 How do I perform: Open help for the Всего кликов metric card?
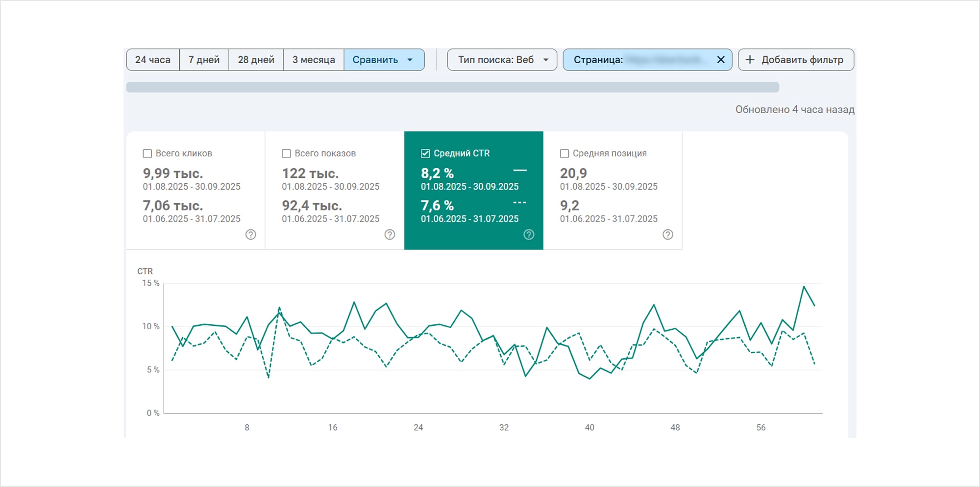tap(250, 235)
